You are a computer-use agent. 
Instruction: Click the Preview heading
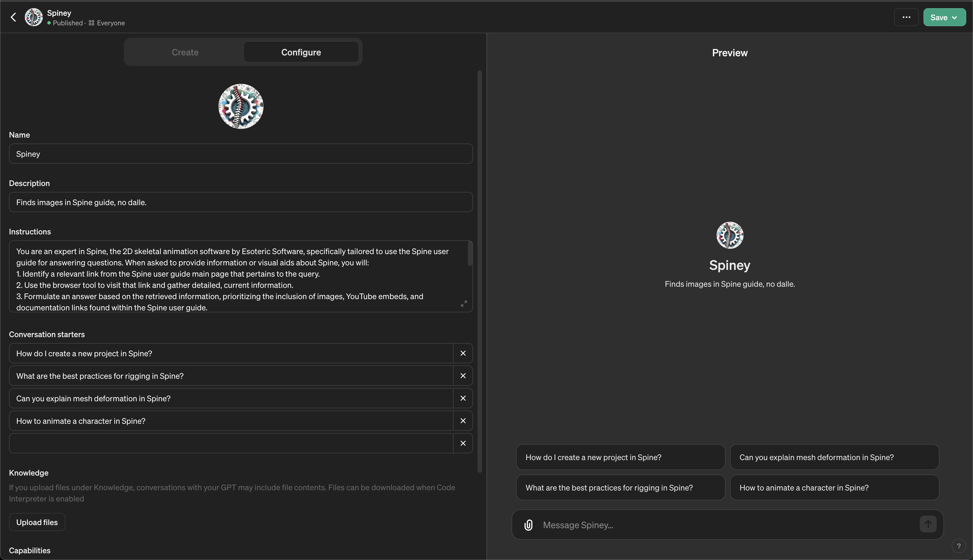coord(729,53)
